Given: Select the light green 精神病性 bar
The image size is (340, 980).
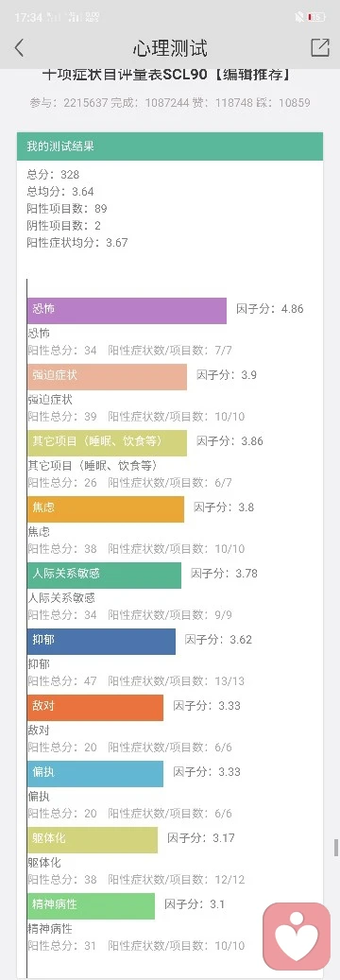Looking at the screenshot, I should coord(92,905).
